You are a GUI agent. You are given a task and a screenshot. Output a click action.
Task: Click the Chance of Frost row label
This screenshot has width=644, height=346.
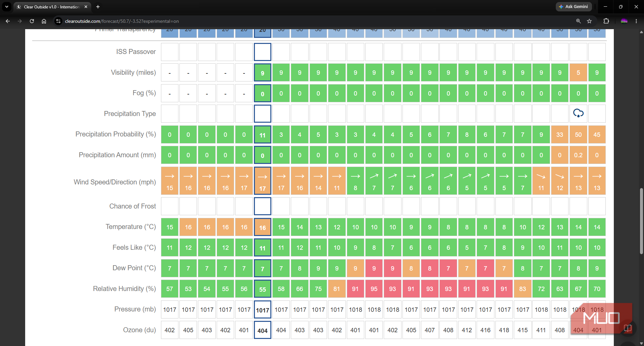[132, 206]
